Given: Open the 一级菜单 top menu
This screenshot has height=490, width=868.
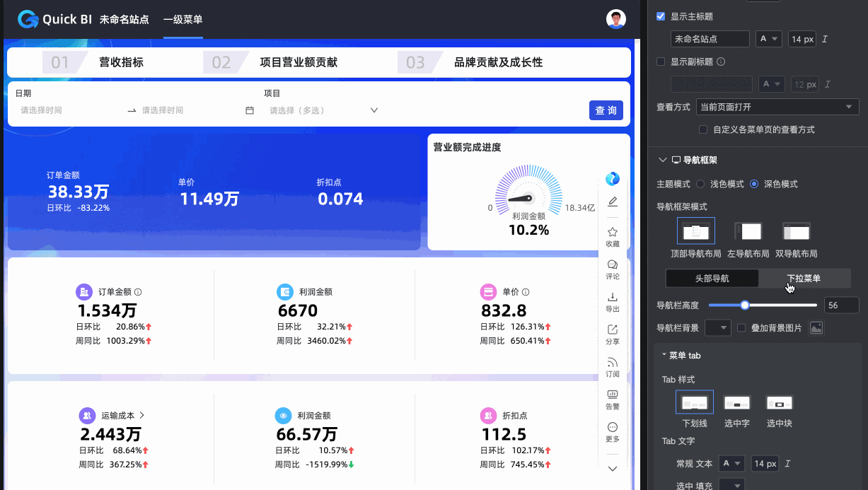Looking at the screenshot, I should tap(183, 19).
